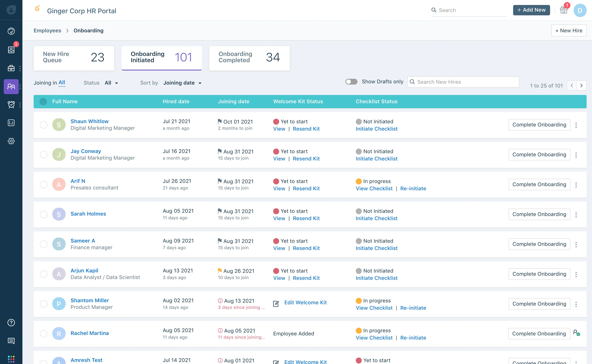Click Initiate Checklist link for Sarah Holmes
The height and width of the screenshot is (364, 592).
pos(376,218)
